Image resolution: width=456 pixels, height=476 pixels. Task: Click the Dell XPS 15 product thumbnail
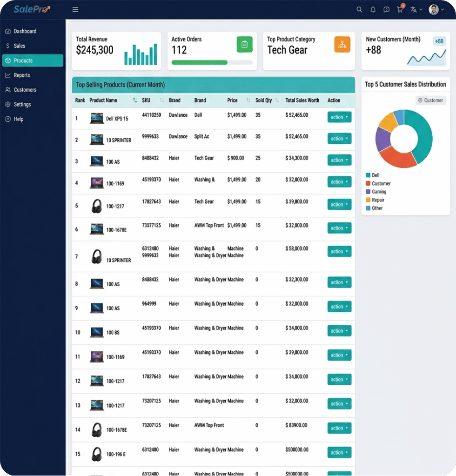point(96,118)
